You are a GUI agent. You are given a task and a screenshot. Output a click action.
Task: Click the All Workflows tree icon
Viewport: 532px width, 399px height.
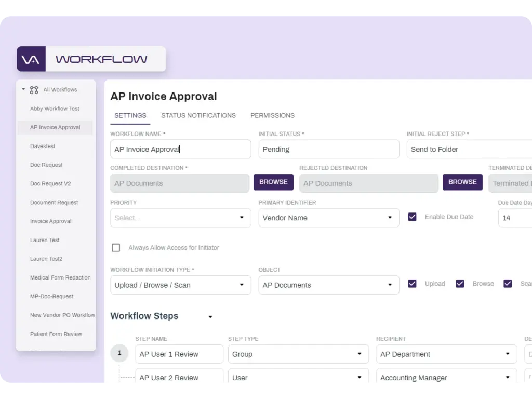click(34, 90)
